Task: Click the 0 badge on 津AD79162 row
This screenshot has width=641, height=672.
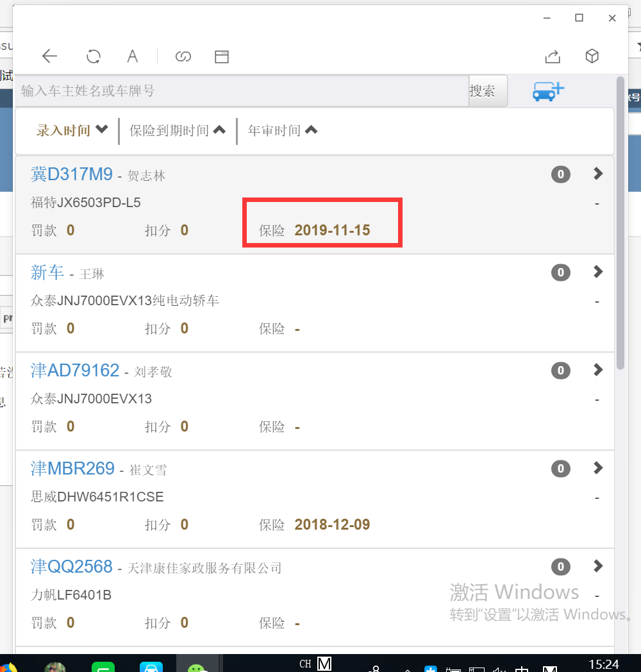Action: click(560, 371)
